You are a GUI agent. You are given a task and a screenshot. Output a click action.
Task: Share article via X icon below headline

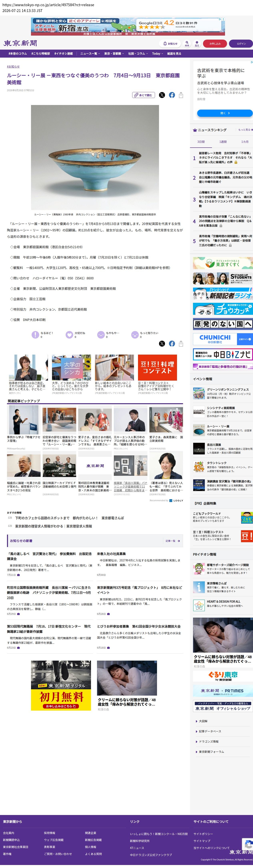click(162, 95)
